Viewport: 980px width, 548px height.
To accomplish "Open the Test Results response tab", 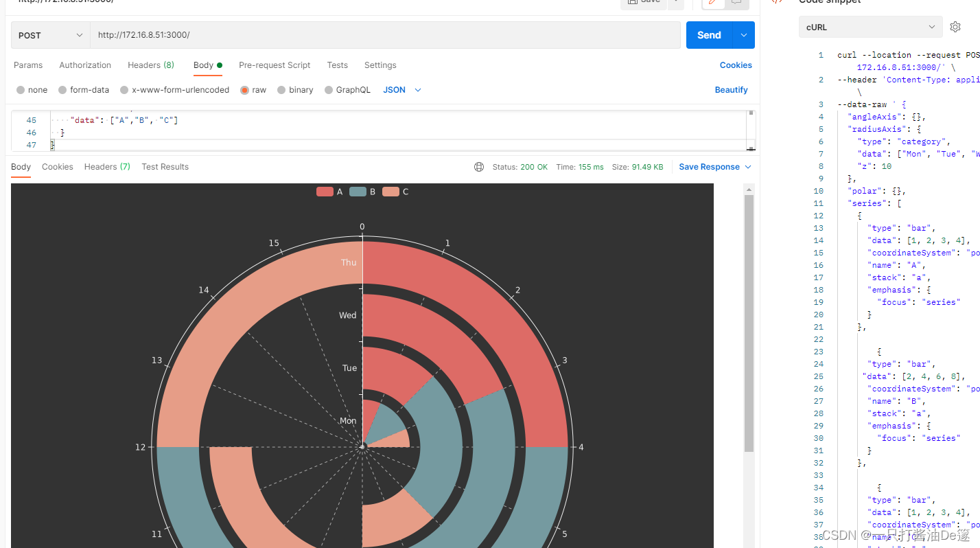I will (165, 166).
